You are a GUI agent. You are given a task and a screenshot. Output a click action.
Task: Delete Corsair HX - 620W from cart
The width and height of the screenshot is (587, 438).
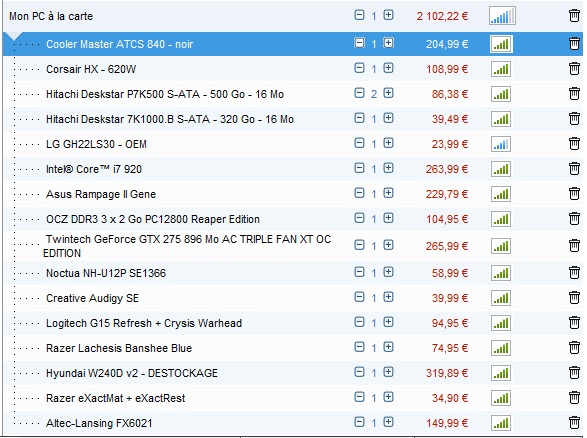tap(574, 69)
